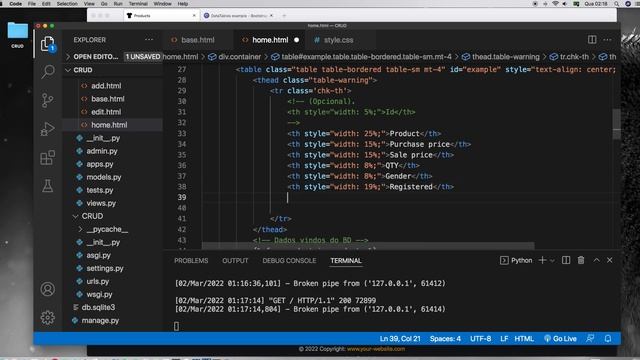The width and height of the screenshot is (640, 360).
Task: Close the terminal panel
Action: (x=609, y=260)
